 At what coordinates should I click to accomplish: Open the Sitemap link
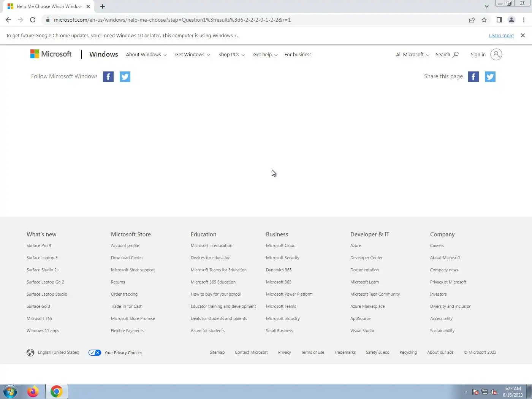tap(217, 352)
